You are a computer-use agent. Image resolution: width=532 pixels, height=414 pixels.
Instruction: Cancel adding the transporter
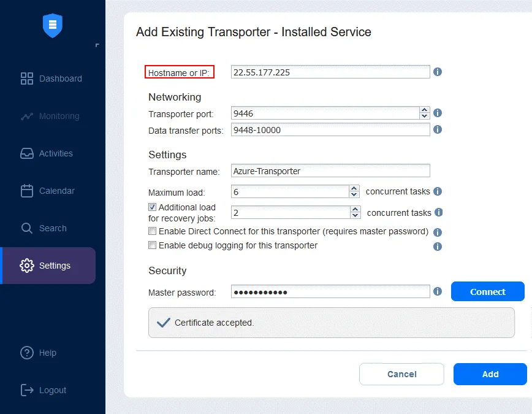pos(401,374)
